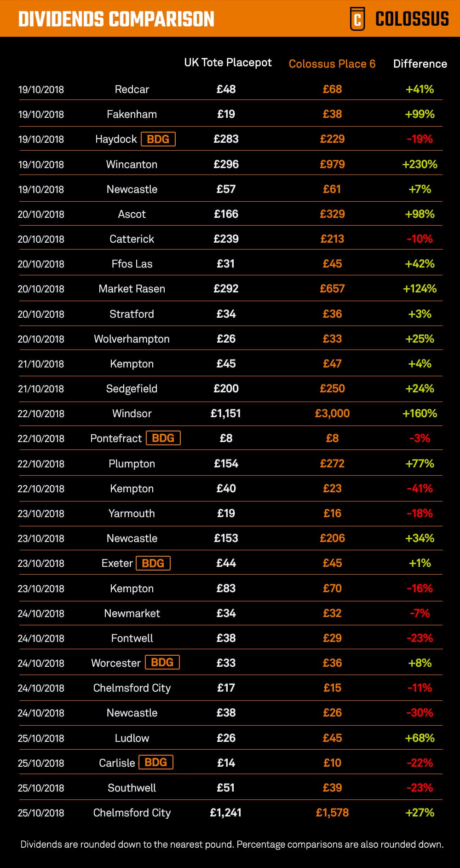Screen dimensions: 460x868
Task: Click the +230% difference for Wincanton
Action: (420, 164)
